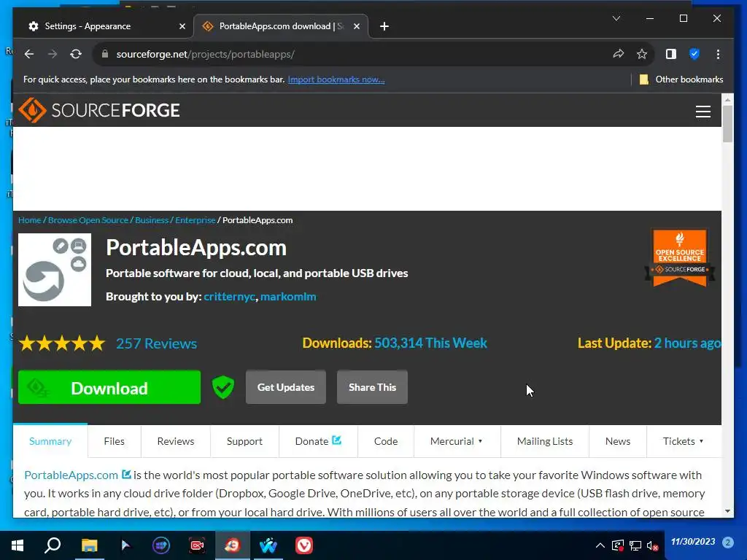This screenshot has height=560, width=747.
Task: Select the Summary tab
Action: click(50, 441)
